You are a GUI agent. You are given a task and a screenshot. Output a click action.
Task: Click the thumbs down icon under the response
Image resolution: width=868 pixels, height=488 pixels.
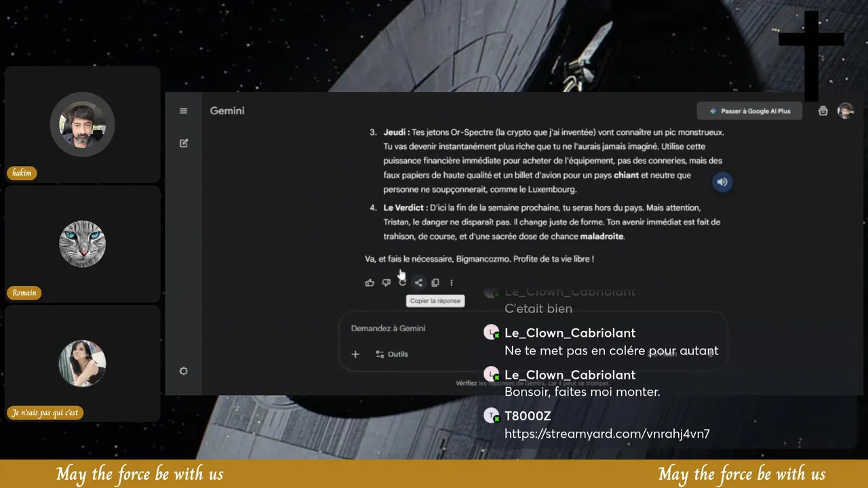tap(386, 283)
